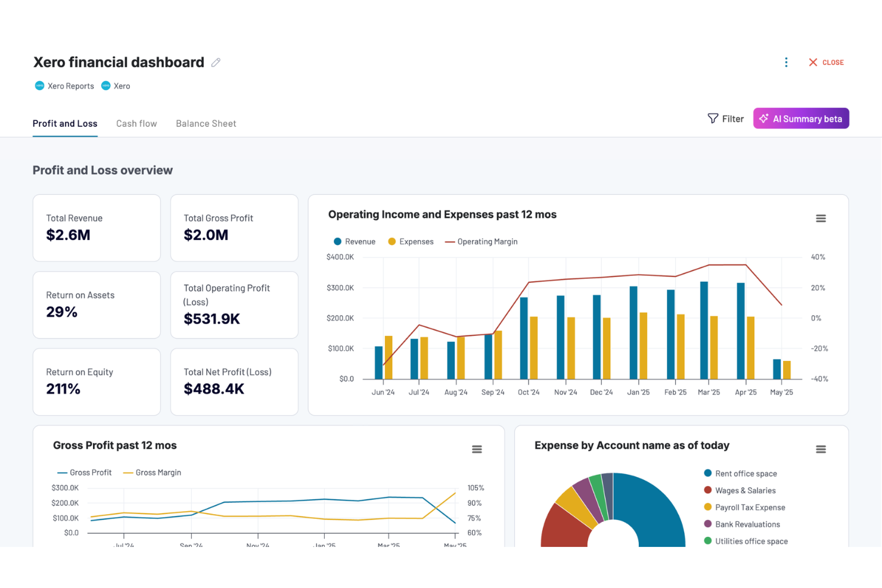Click the pencil icon to rename dashboard
The height and width of the screenshot is (588, 882).
point(215,62)
